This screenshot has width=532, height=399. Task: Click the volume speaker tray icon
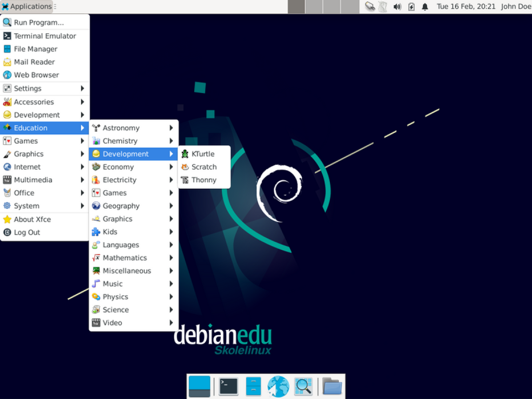point(397,7)
